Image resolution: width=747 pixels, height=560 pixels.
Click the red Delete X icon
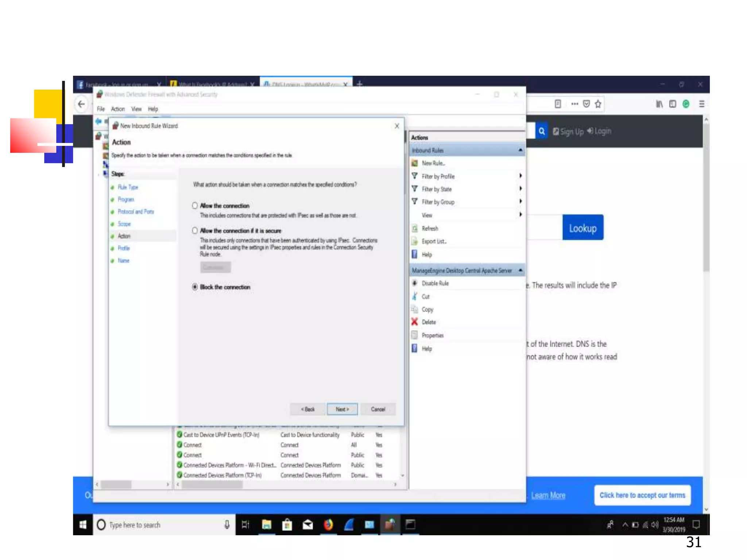coord(414,322)
